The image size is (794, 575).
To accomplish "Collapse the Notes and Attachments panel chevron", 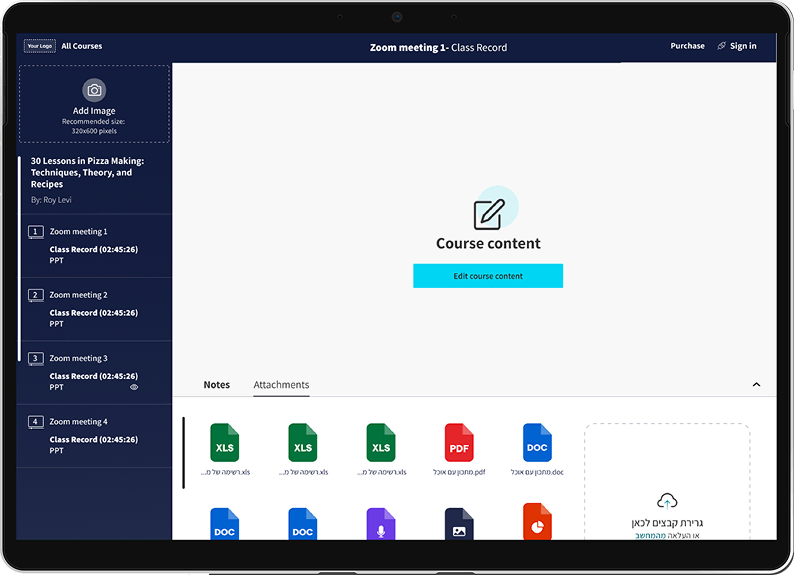I will tap(756, 385).
